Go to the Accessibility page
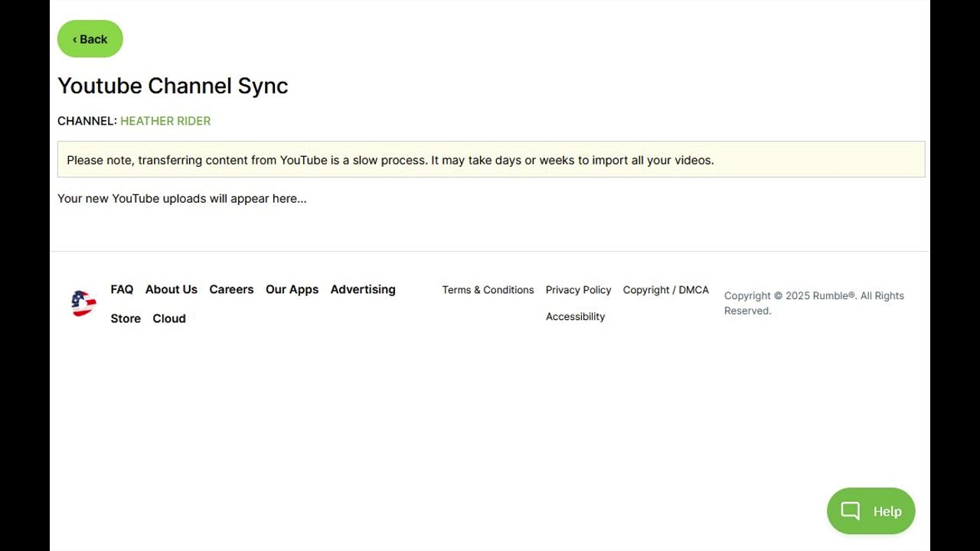This screenshot has width=980, height=551. 575,317
